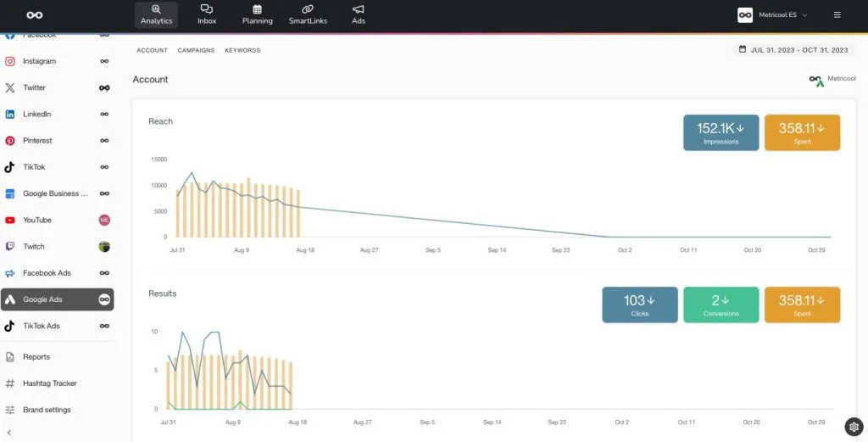Open Pinterest analytics in sidebar
868x442 pixels.
click(58, 141)
